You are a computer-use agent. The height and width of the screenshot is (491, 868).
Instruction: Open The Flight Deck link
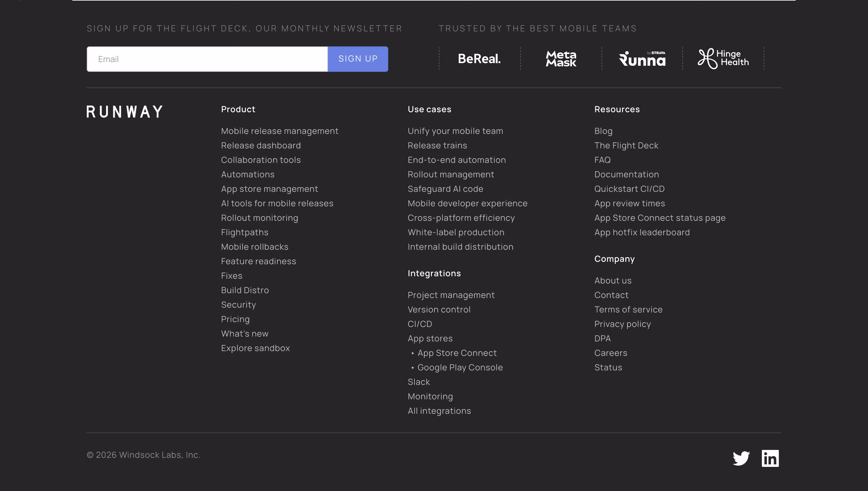[x=626, y=145]
